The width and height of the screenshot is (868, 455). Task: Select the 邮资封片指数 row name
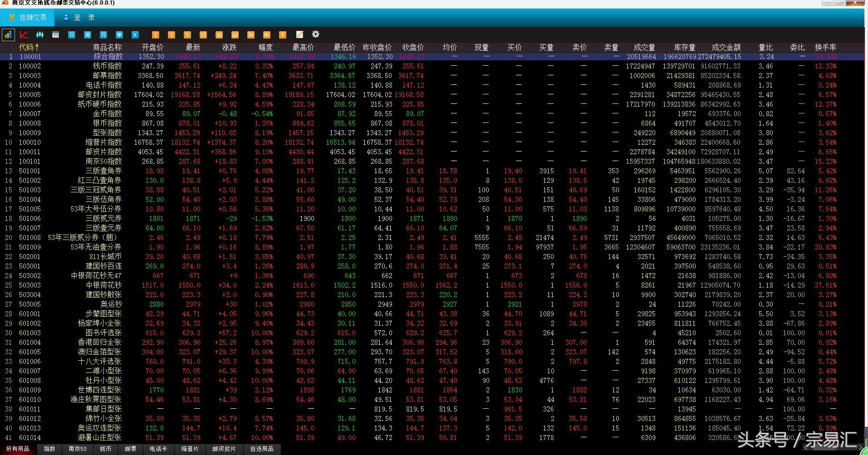coord(100,95)
